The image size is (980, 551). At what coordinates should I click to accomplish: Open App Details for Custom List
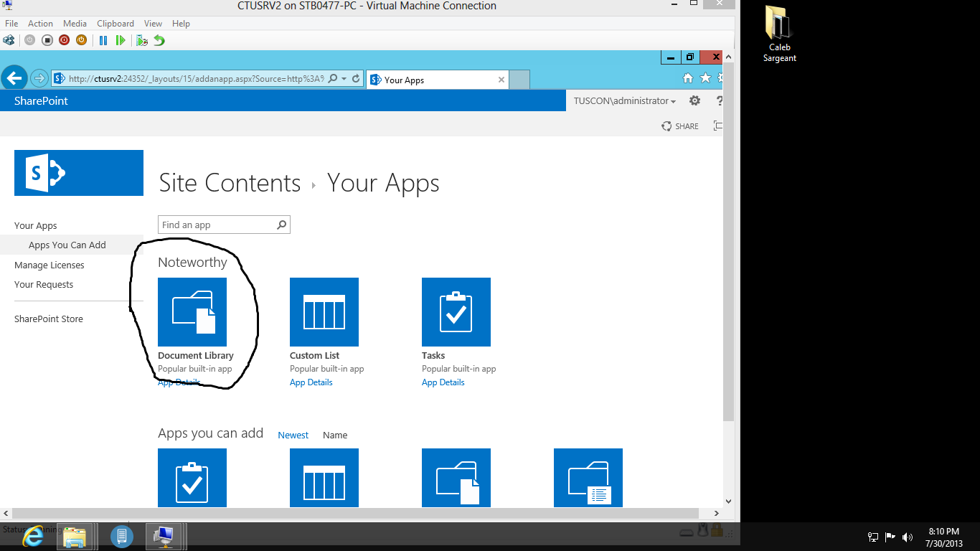tap(311, 382)
